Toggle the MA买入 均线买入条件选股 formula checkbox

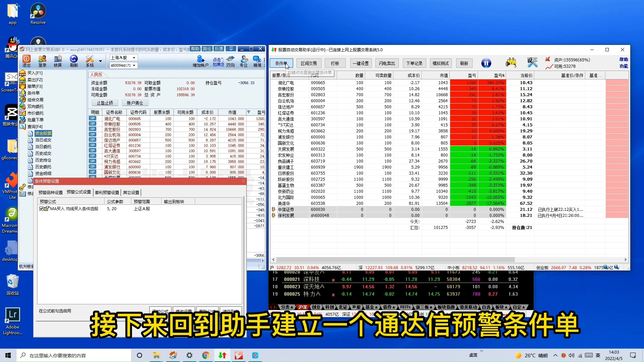(x=41, y=208)
